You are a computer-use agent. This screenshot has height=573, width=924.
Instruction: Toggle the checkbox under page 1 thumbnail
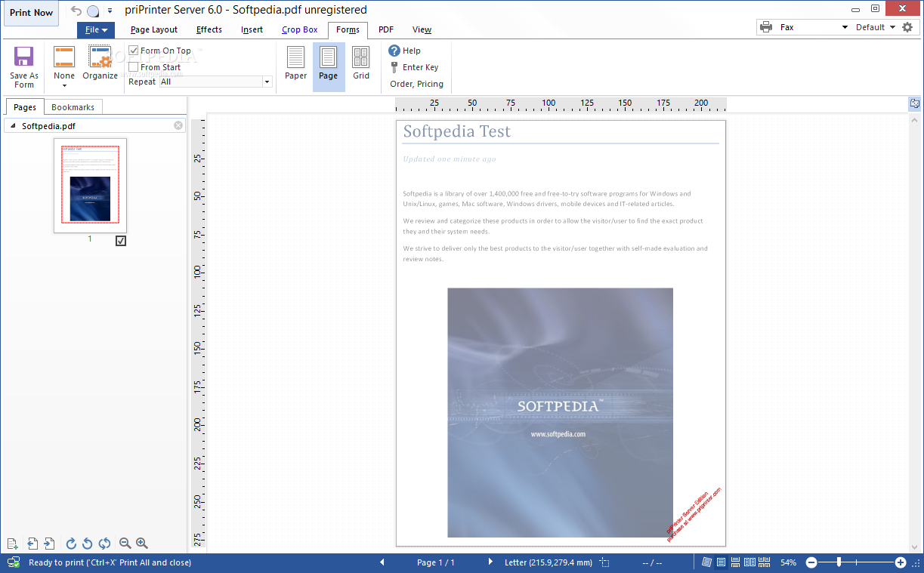point(121,241)
